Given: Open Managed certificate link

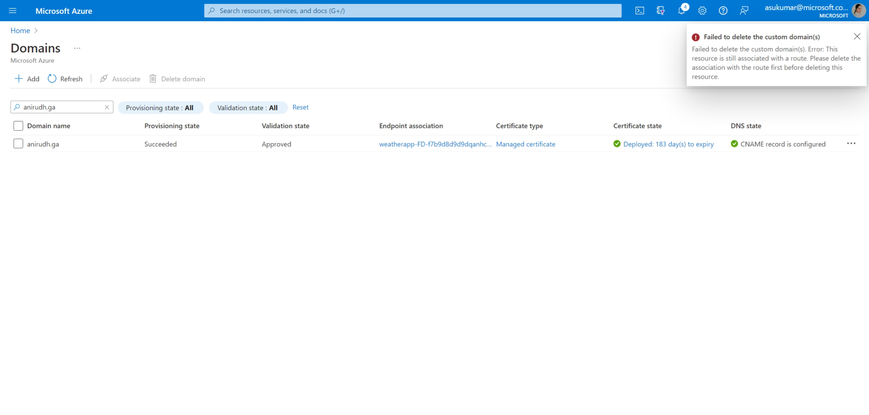Looking at the screenshot, I should click(525, 144).
